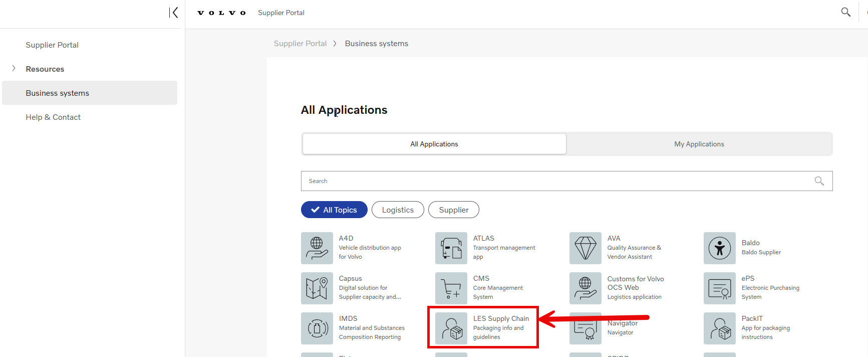Viewport: 868px width, 357px height.
Task: Open the LES Supply Chain link
Action: point(501,318)
